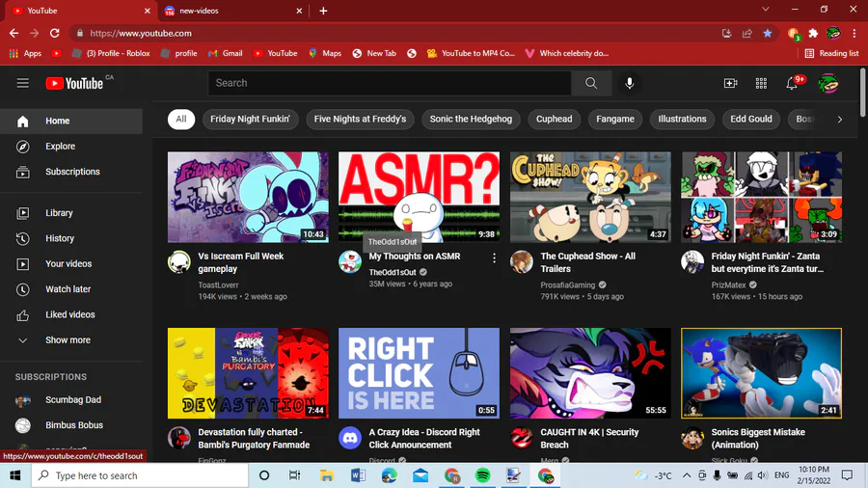Open the YouTube apps grid icon
The height and width of the screenshot is (488, 868).
[x=761, y=83]
